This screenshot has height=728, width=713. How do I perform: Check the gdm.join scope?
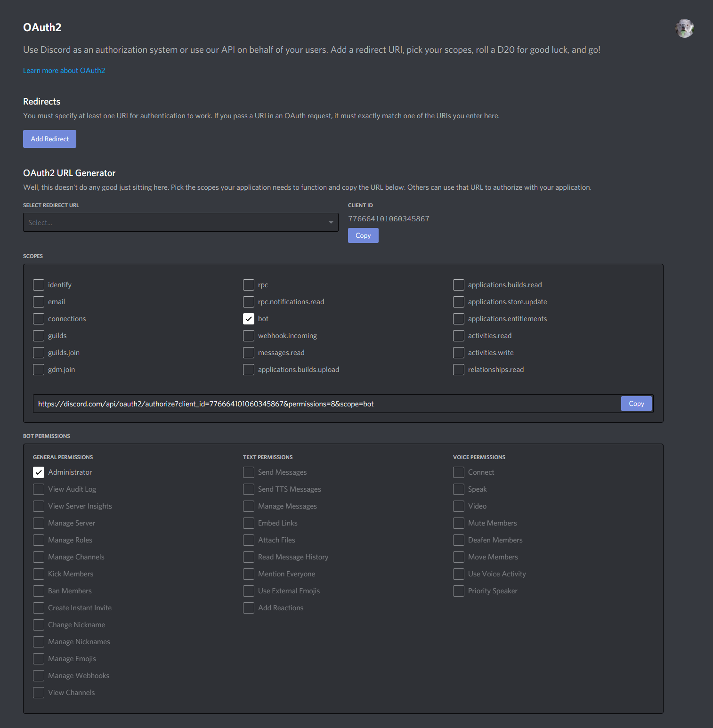[x=39, y=370]
